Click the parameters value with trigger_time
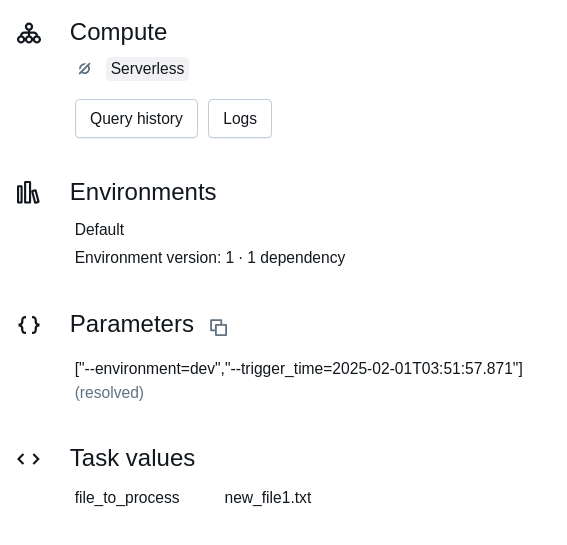This screenshot has width=567, height=545. (299, 369)
